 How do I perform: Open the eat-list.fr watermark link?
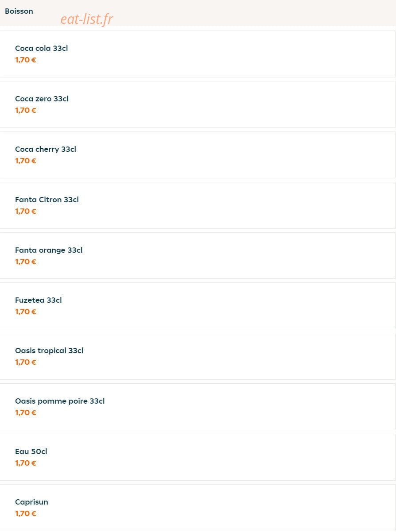87,19
